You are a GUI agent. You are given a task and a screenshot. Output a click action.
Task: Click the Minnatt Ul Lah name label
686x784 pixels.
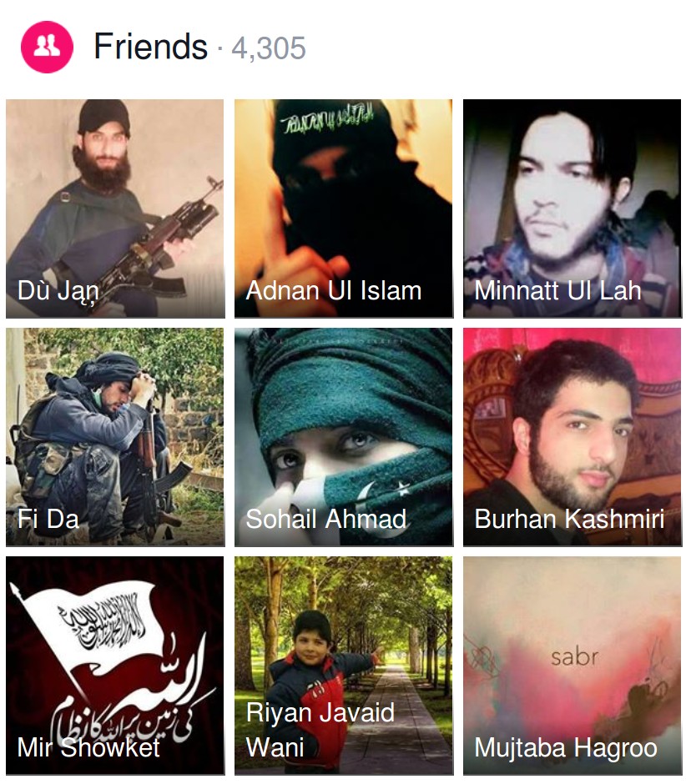pyautogui.click(x=558, y=290)
